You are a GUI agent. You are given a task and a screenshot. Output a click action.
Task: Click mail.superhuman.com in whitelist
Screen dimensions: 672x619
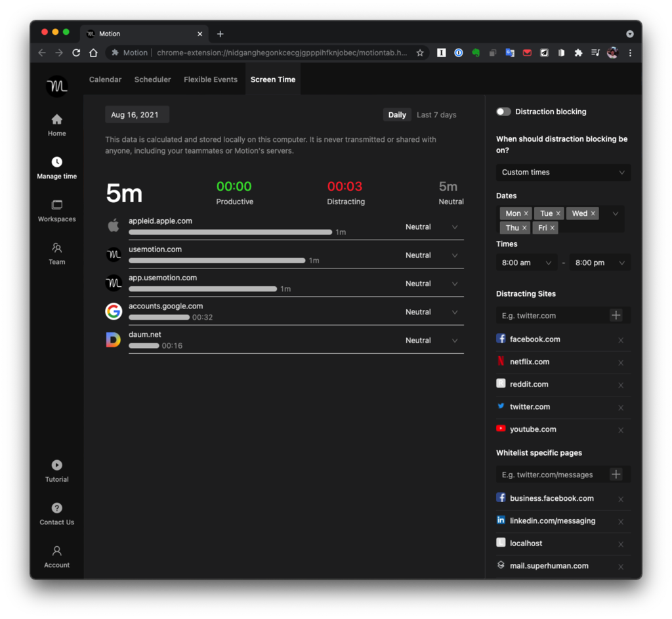click(549, 565)
